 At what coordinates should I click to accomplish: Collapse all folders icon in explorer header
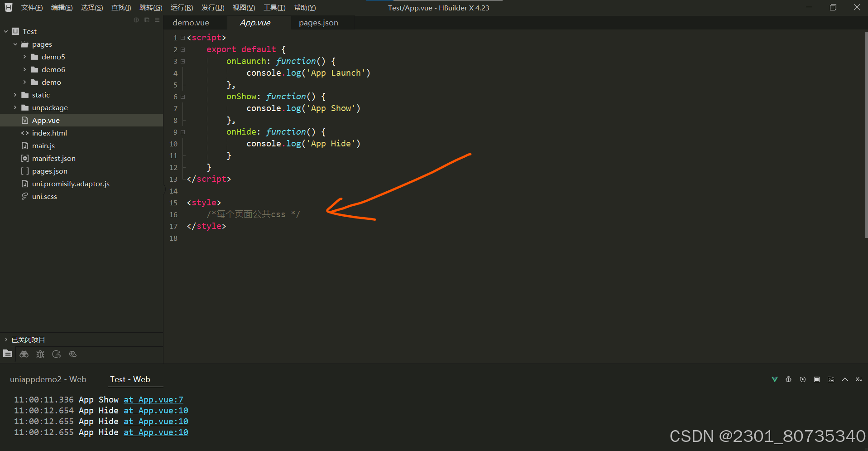point(147,20)
